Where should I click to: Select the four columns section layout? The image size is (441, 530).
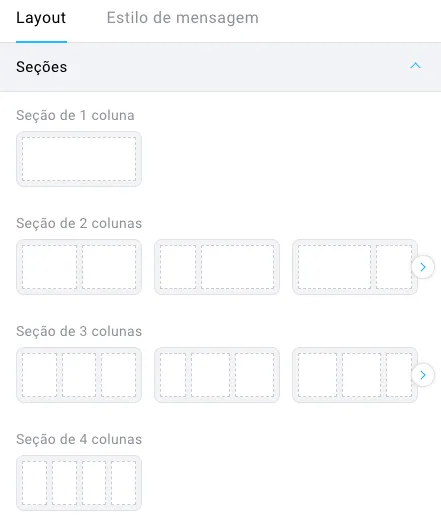tap(79, 483)
